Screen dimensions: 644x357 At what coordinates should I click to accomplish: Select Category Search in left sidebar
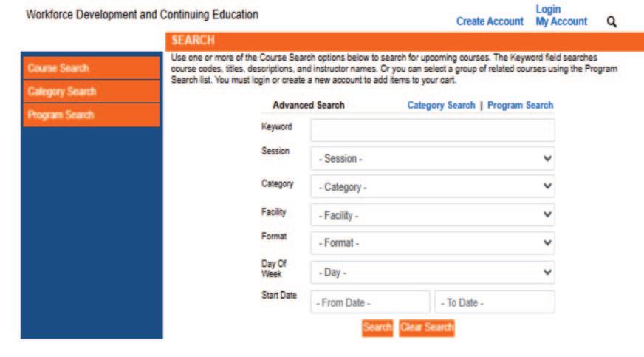pyautogui.click(x=91, y=92)
